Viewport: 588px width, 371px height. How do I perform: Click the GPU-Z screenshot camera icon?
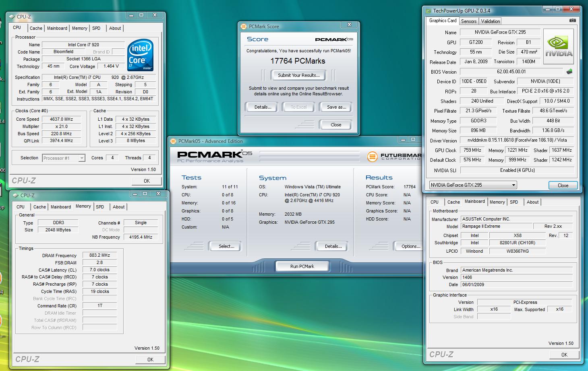click(x=572, y=21)
